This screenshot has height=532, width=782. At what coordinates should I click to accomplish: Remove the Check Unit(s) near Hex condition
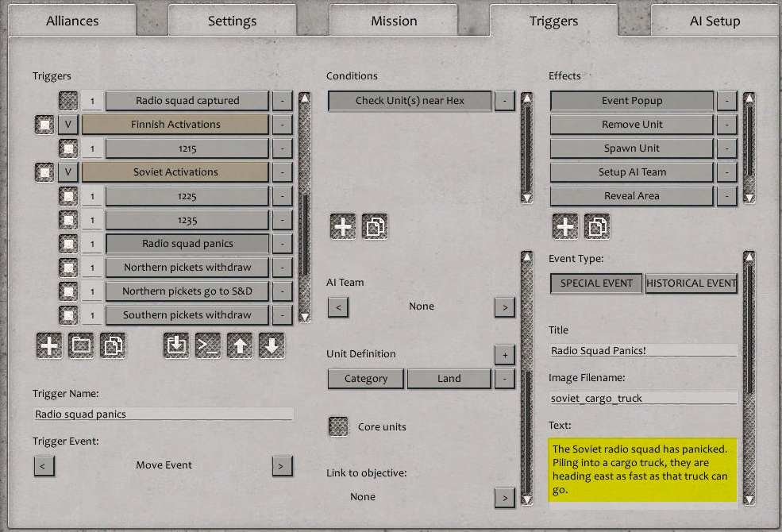[x=505, y=101]
